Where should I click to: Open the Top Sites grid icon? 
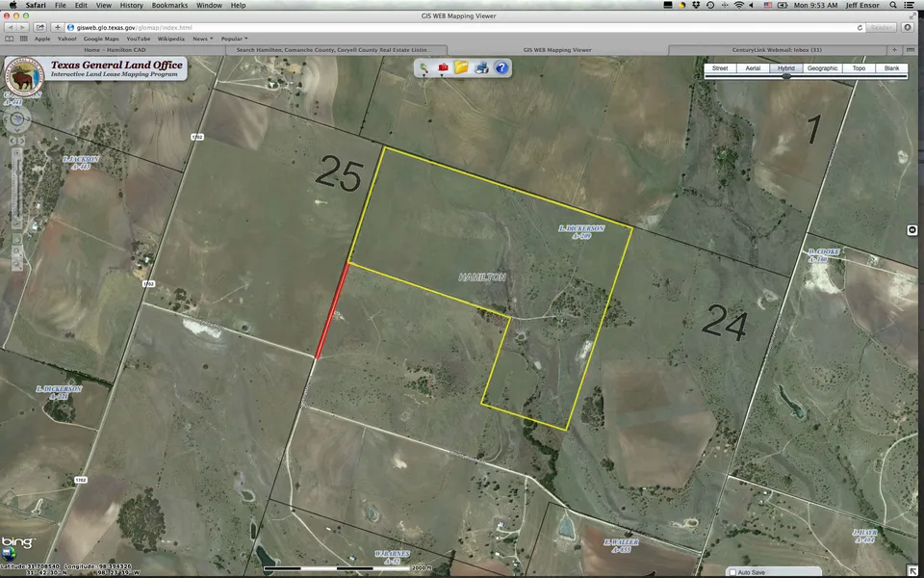coord(25,39)
